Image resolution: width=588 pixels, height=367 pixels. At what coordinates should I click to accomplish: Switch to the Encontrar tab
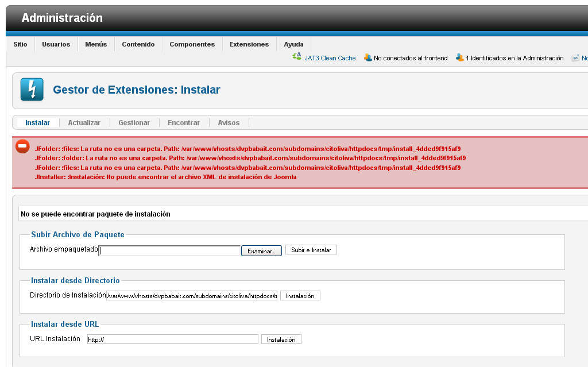coord(184,123)
